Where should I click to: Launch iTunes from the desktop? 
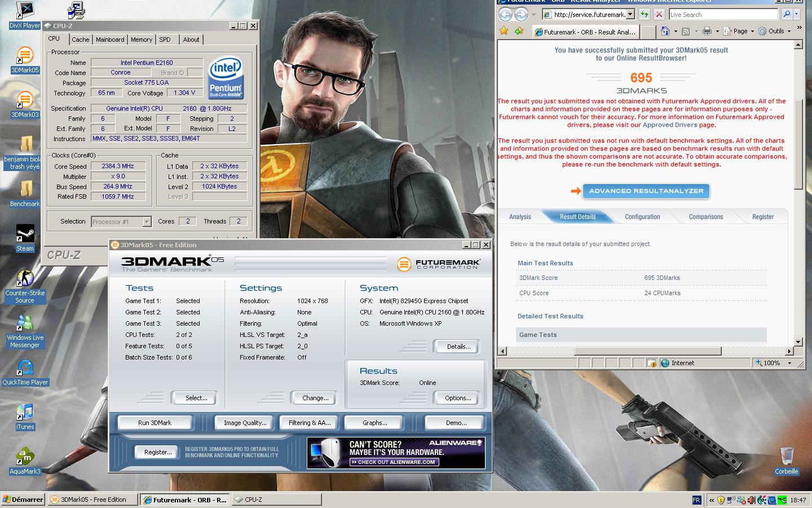[25, 417]
